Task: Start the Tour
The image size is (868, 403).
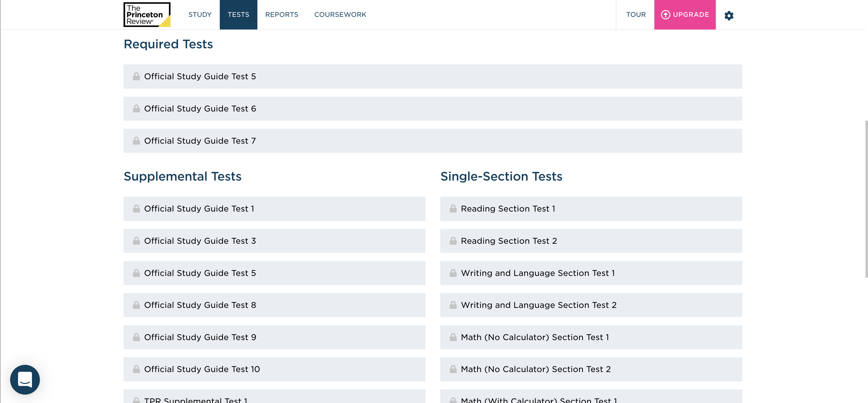Action: pyautogui.click(x=636, y=15)
